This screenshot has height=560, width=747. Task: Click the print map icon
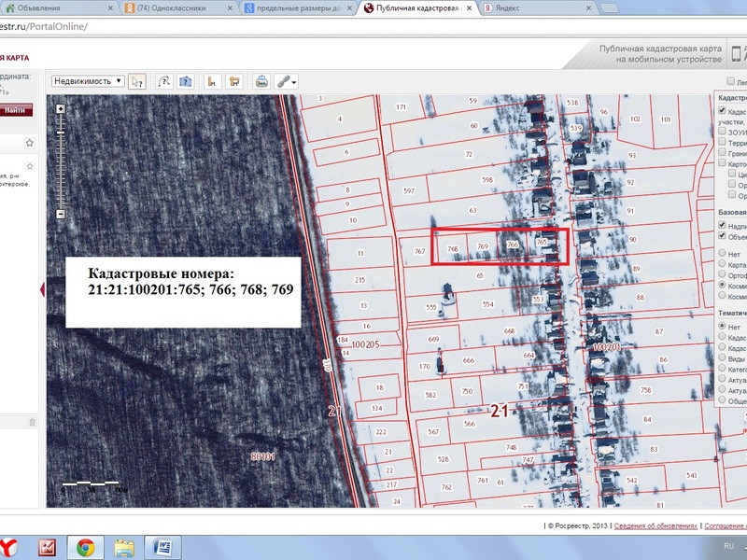[261, 81]
